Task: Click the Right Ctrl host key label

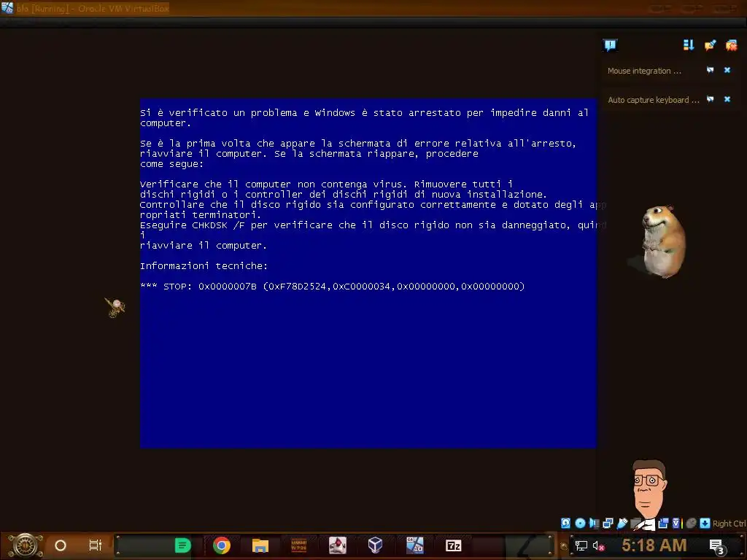Action: click(x=729, y=524)
